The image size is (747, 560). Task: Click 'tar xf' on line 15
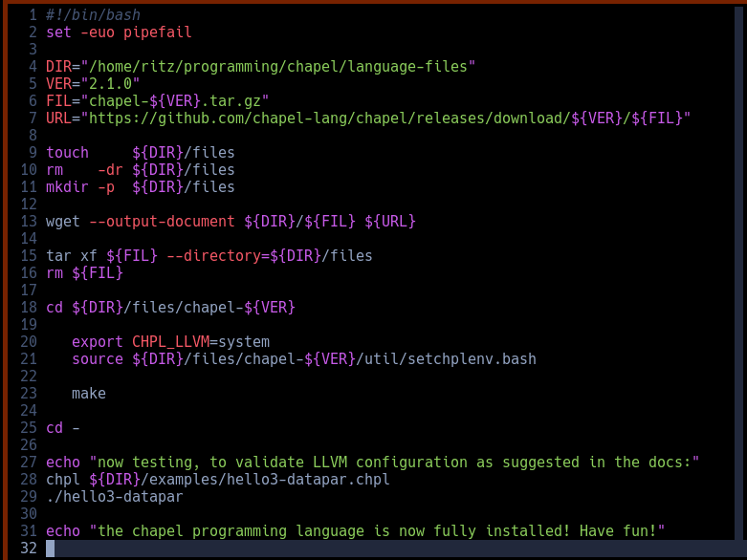[x=72, y=255]
